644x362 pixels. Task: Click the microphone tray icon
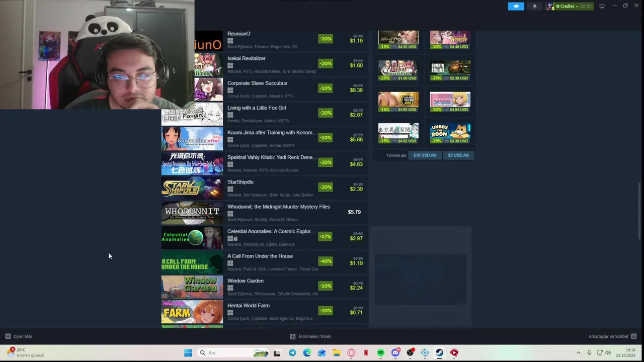[589, 353]
